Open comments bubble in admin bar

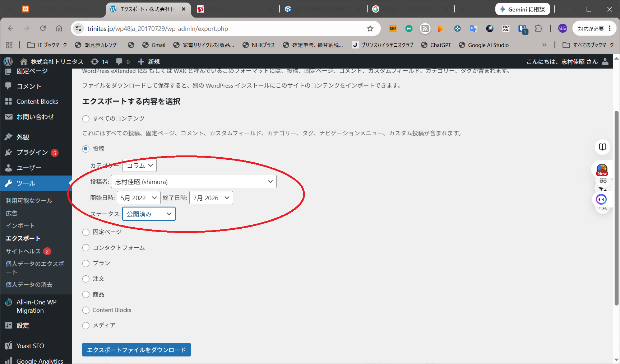coord(123,62)
